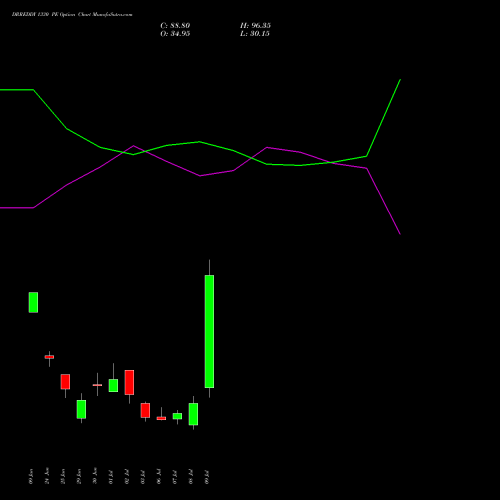Click the 08 Jul date label
This screenshot has height=500, width=500.
coord(191,477)
